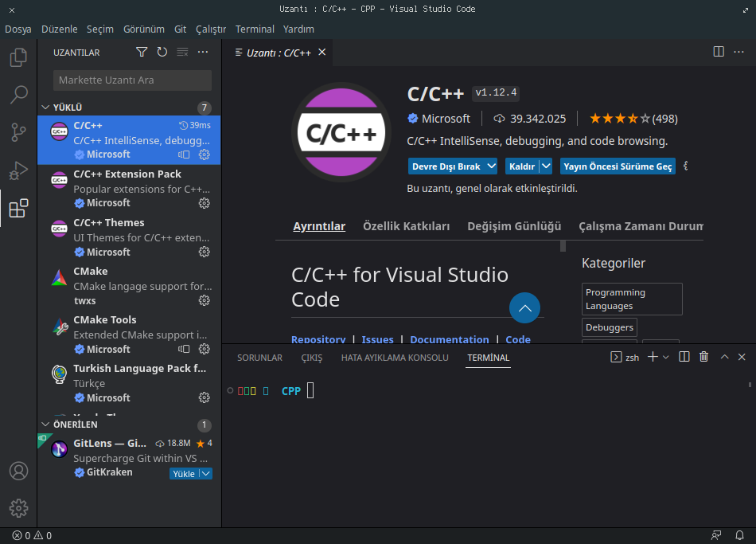Open the Explorer view in activity bar
This screenshot has height=544, width=756.
[18, 57]
